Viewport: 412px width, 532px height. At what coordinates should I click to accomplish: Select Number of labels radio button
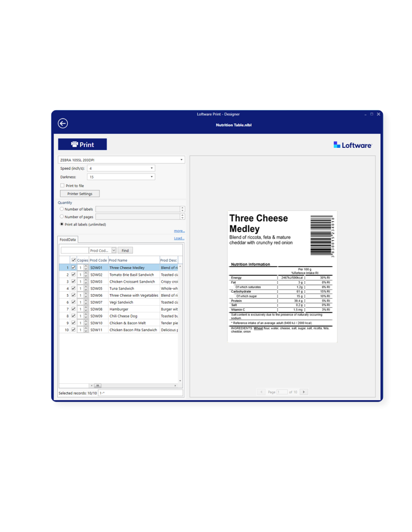pyautogui.click(x=62, y=209)
